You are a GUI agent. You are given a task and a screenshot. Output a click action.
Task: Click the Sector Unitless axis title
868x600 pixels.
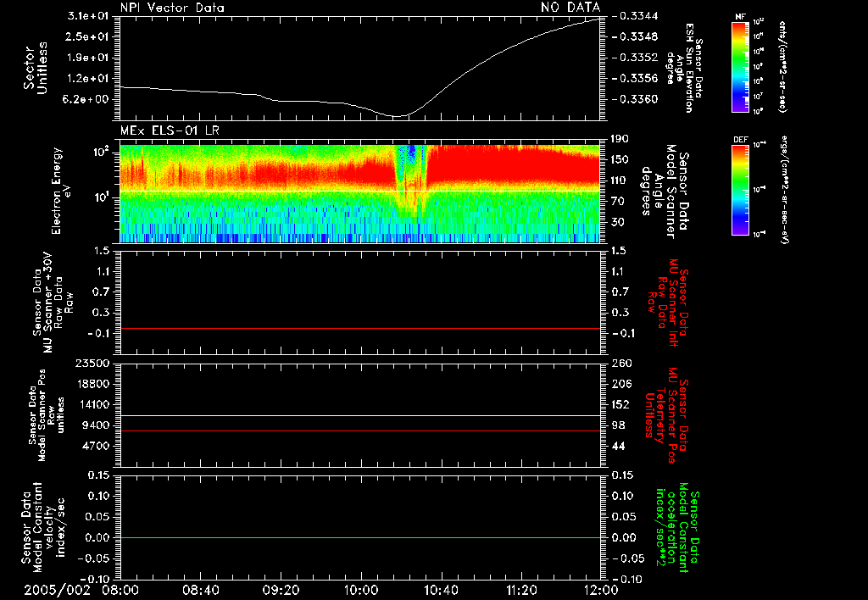tap(36, 68)
